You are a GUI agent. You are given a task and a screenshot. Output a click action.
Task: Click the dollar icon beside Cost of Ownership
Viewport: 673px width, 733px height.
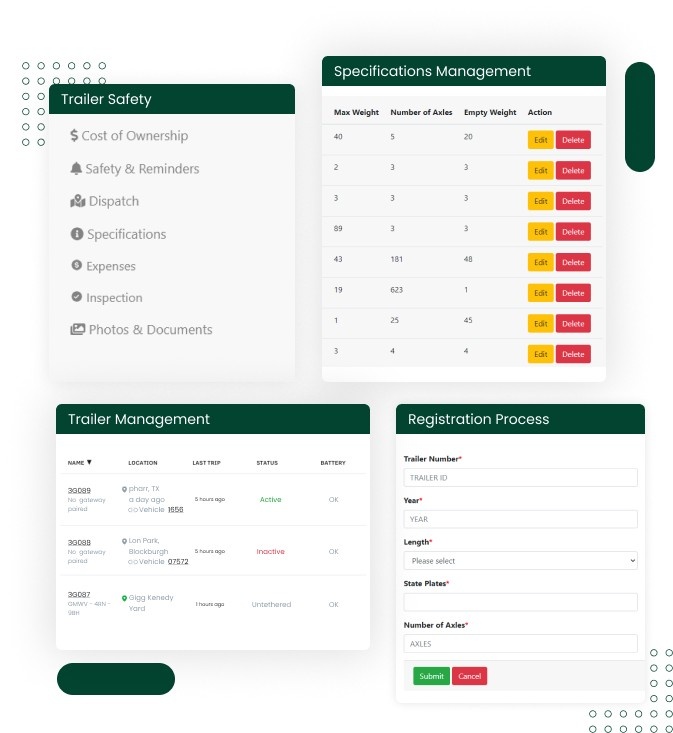point(74,136)
